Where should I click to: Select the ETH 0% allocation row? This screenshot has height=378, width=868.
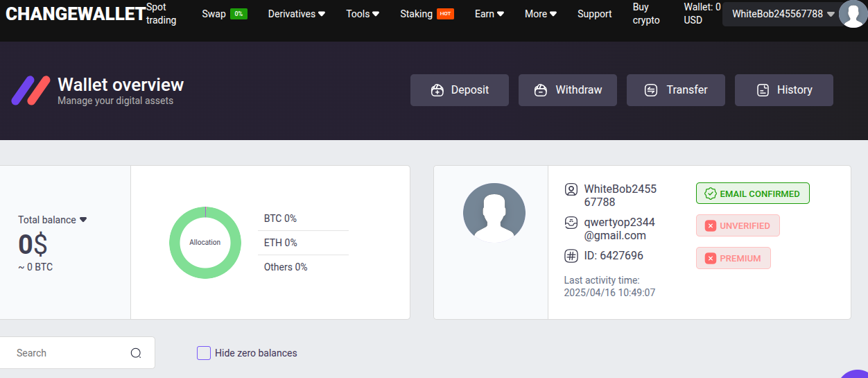[303, 243]
